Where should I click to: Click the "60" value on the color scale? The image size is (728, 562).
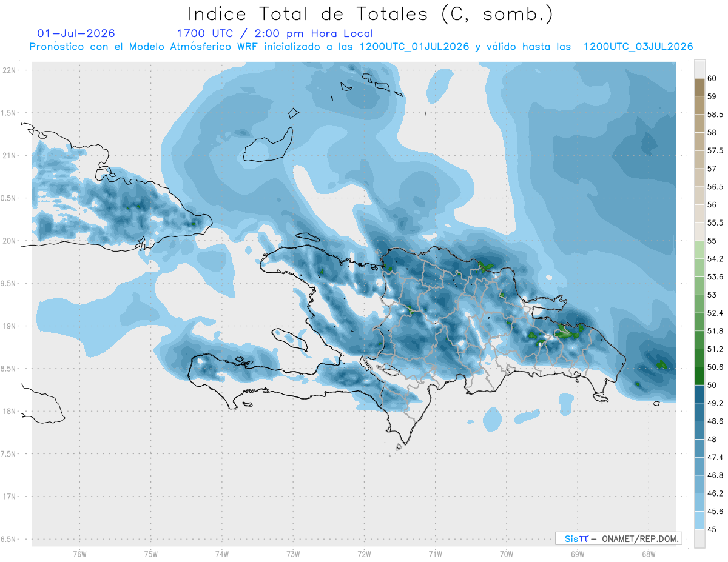pos(712,78)
